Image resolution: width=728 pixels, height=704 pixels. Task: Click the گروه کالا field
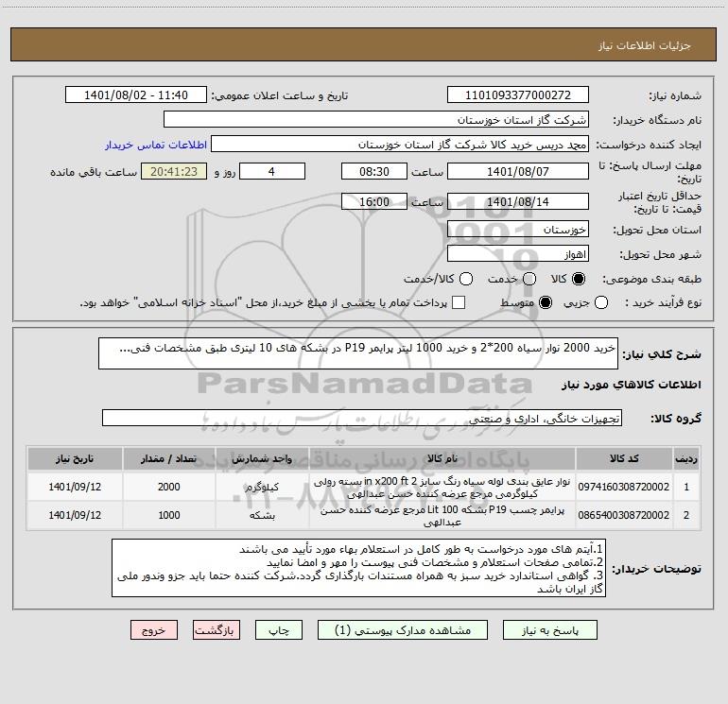pyautogui.click(x=362, y=418)
